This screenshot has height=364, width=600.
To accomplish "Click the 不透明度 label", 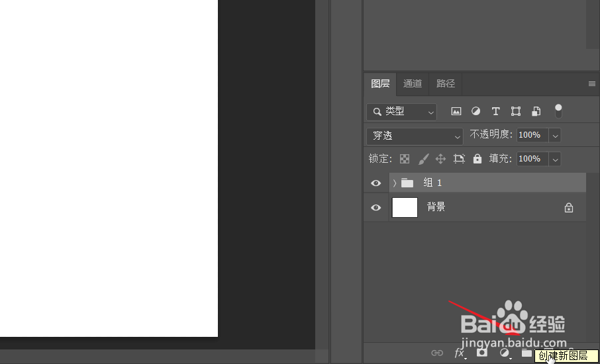I will pos(491,134).
